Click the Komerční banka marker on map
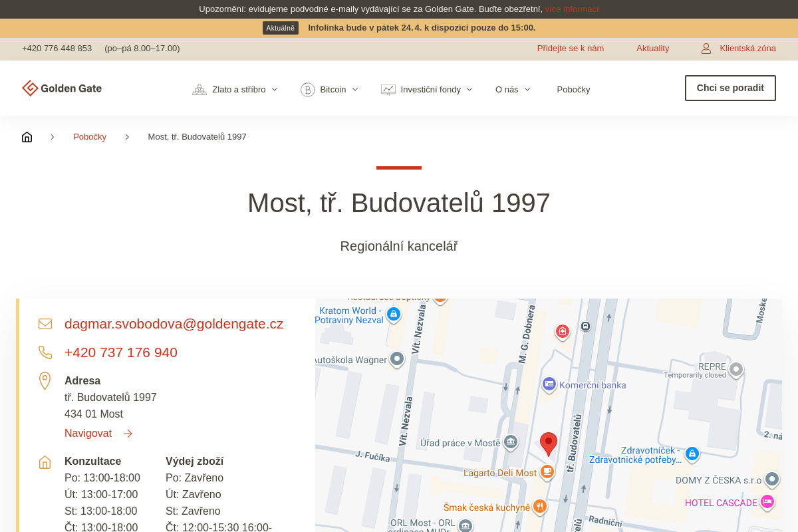Screen dimensions: 798x532 (x=549, y=384)
